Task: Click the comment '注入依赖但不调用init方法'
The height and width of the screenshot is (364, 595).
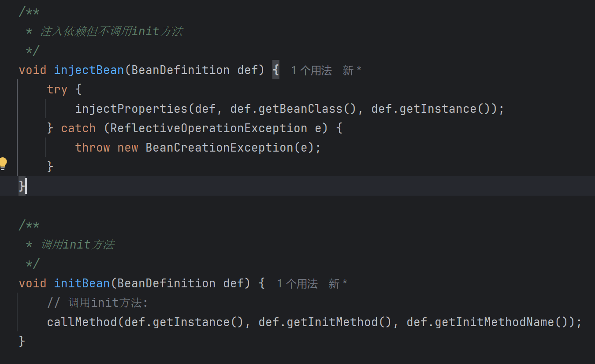Action: pos(112,31)
